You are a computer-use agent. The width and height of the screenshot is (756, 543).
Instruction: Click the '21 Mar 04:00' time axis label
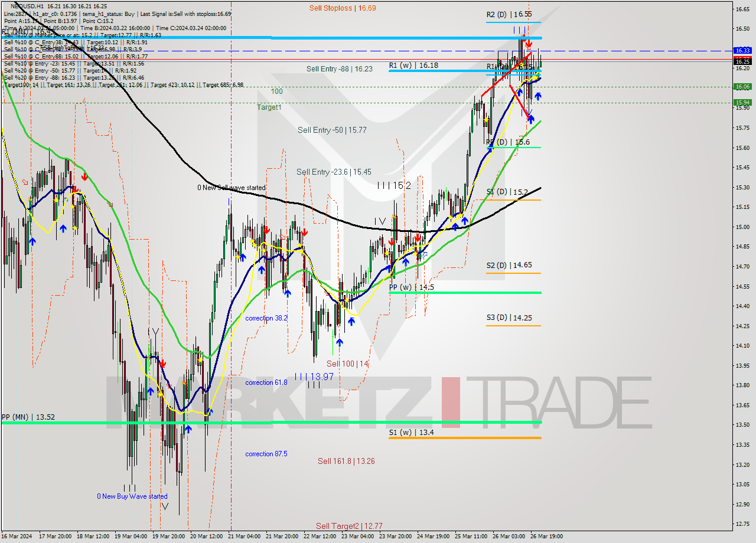(244, 537)
